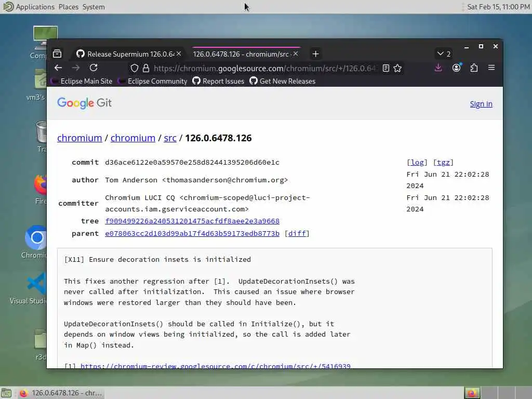Open the tree hash f909499226a2 link
Viewport: 532px width, 399px height.
coord(192,221)
